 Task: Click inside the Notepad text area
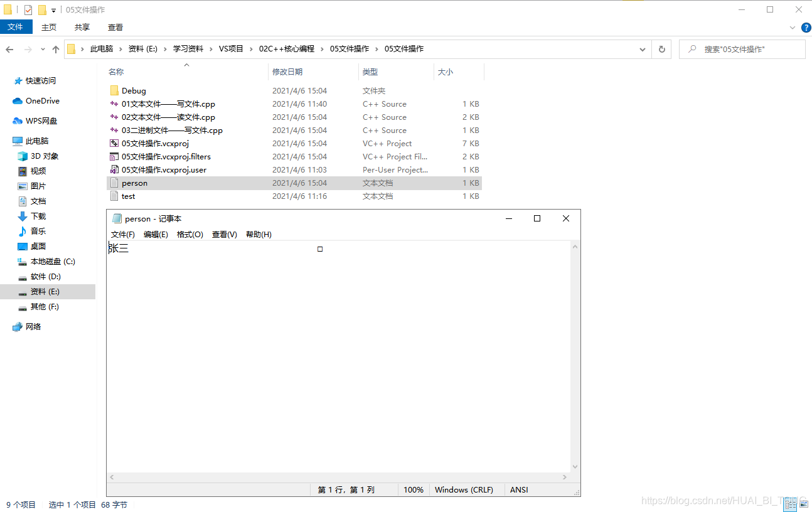[338, 356]
